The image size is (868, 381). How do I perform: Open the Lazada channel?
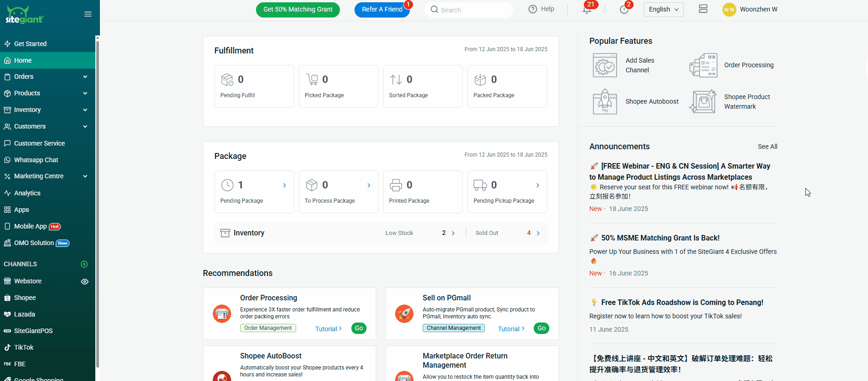pos(47,314)
